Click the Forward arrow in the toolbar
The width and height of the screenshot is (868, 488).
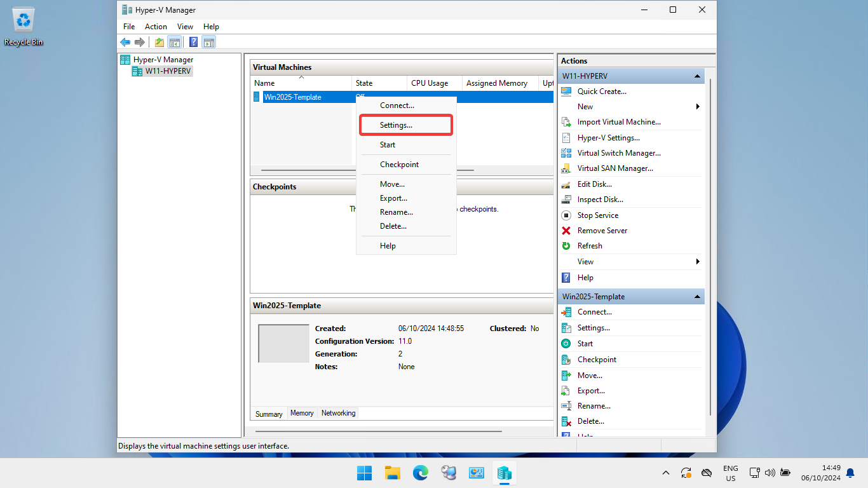tap(140, 42)
